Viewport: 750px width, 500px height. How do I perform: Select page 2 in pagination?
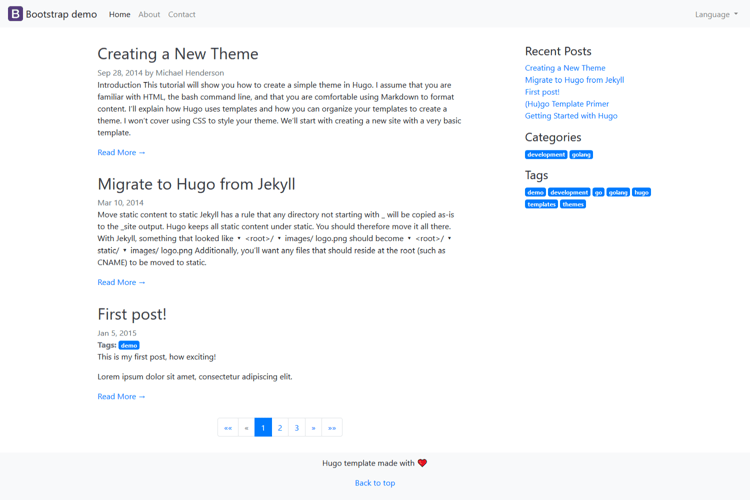[x=280, y=428]
